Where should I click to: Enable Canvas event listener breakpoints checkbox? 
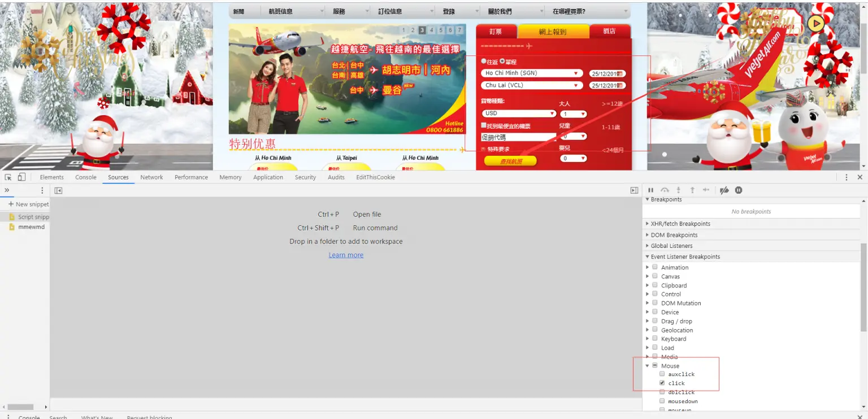655,276
